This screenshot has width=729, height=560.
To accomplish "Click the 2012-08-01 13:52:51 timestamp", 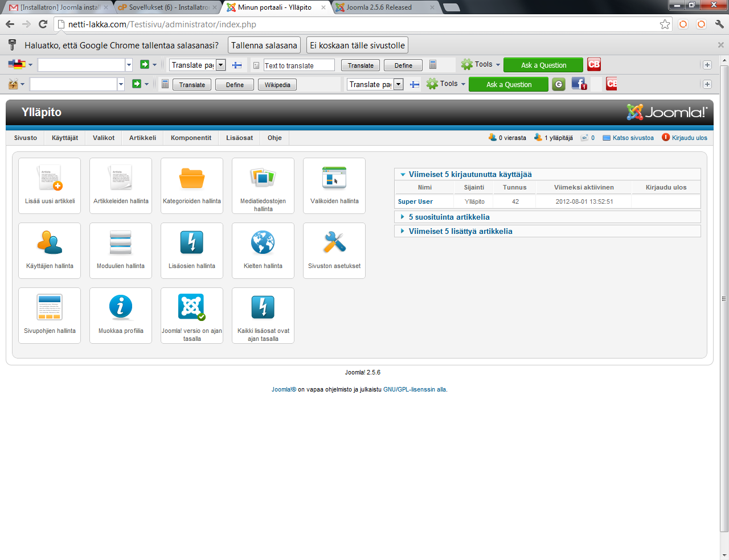I will click(584, 201).
